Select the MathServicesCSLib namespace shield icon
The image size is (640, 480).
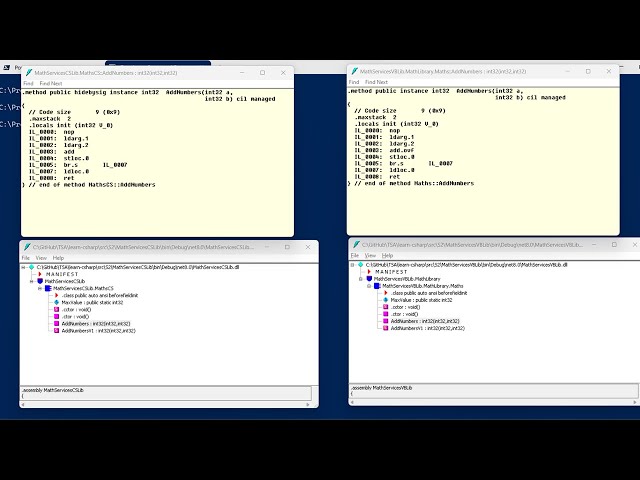pyautogui.click(x=40, y=281)
